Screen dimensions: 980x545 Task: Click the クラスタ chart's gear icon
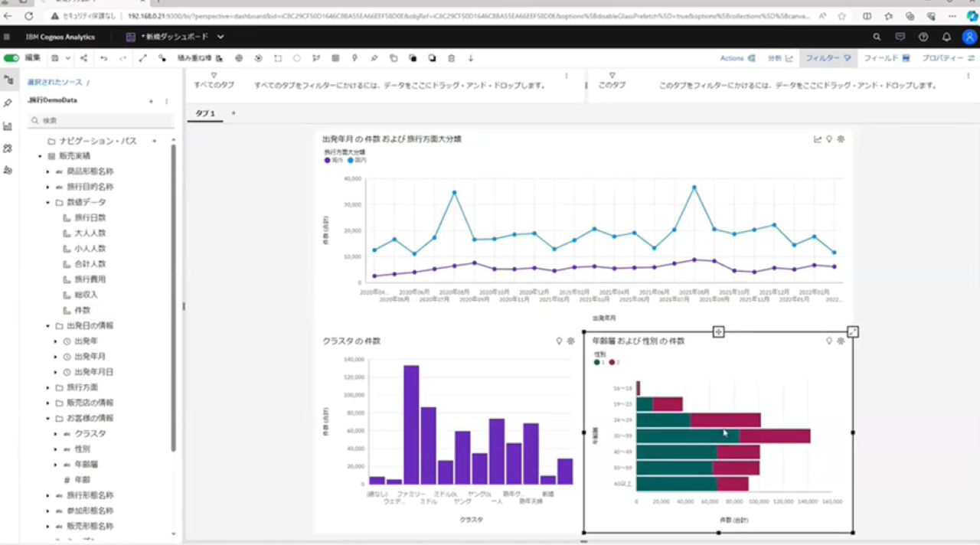click(570, 341)
